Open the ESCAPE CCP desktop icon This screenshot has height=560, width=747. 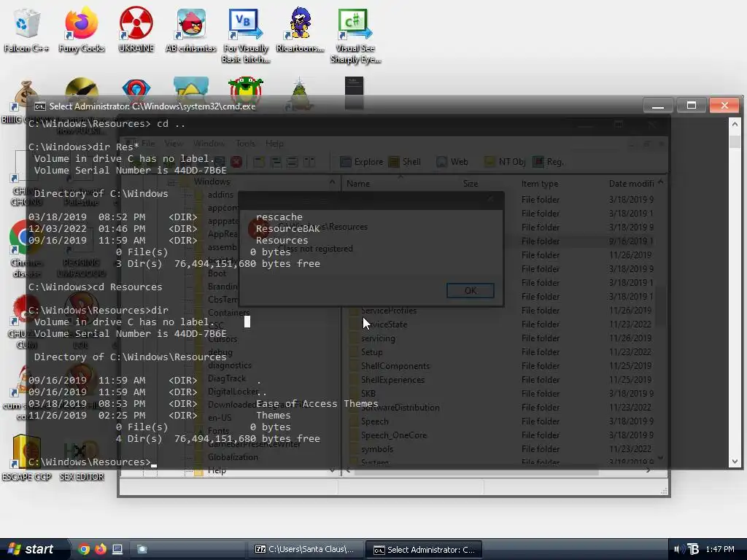[x=26, y=458]
